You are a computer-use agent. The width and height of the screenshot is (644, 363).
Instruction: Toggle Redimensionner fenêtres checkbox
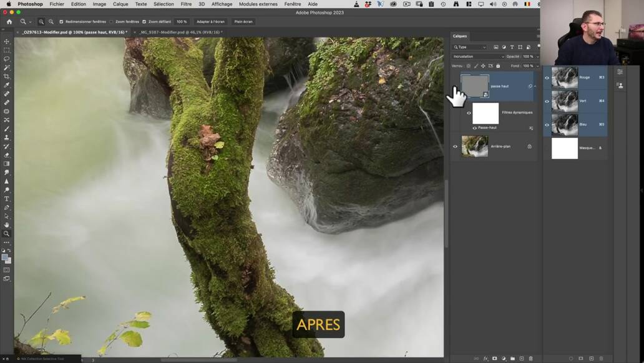pyautogui.click(x=61, y=21)
